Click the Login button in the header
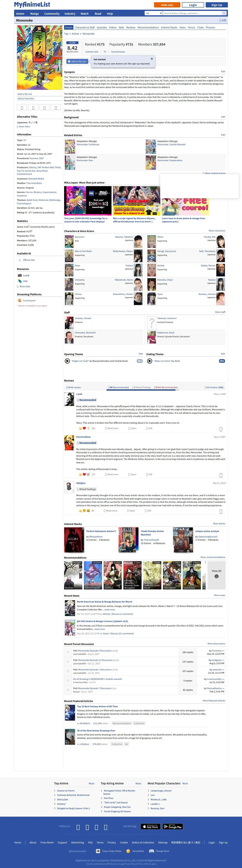Image resolution: width=242 pixels, height=868 pixels. click(193, 5)
